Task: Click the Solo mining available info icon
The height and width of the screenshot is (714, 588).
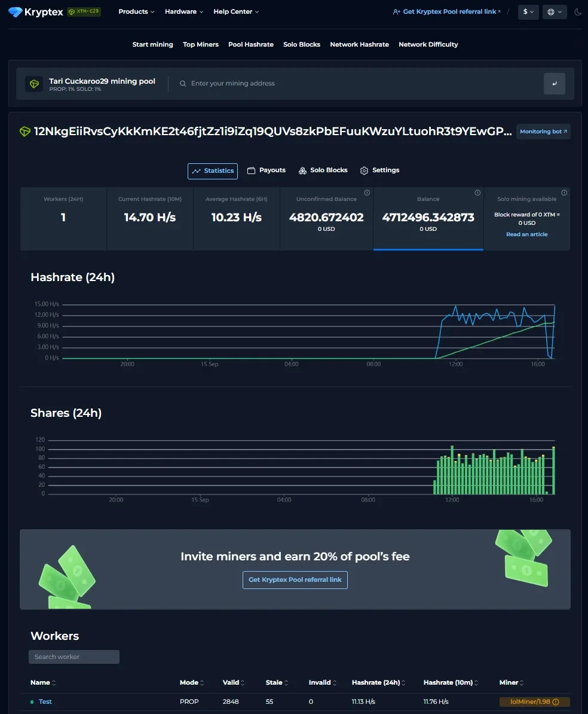Action: pyautogui.click(x=564, y=193)
